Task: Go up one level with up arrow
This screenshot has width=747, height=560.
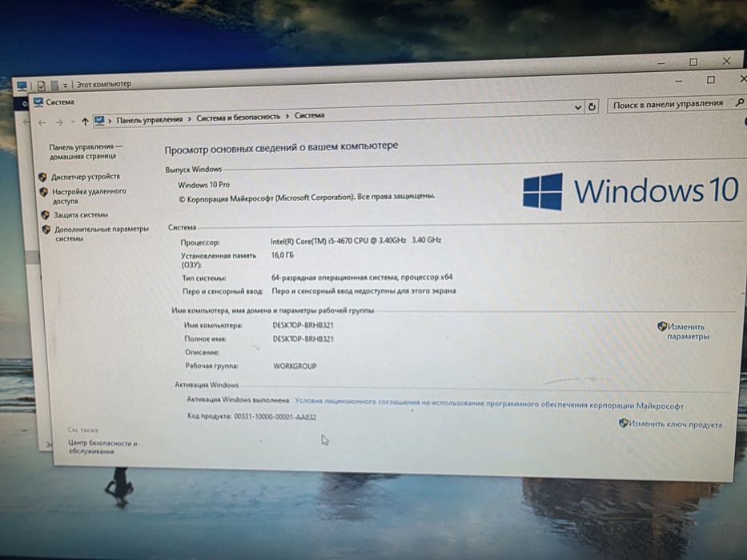Action: coord(85,122)
